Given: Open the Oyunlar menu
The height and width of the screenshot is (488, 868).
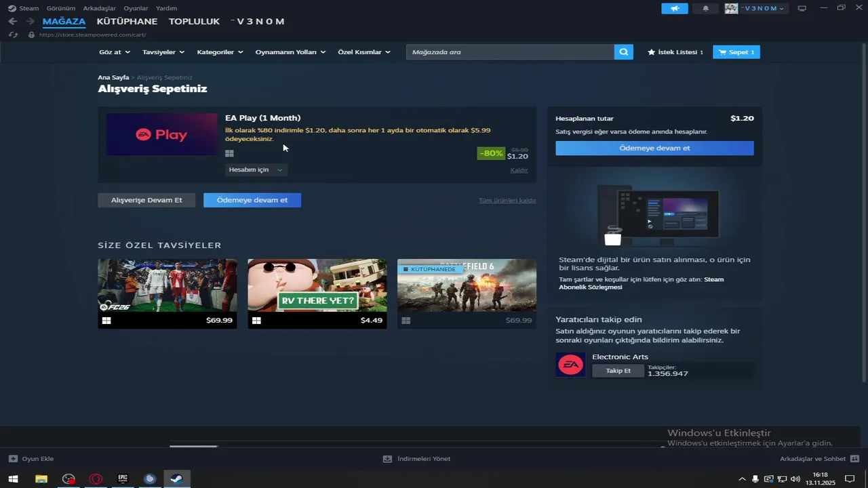Looking at the screenshot, I should [x=136, y=8].
